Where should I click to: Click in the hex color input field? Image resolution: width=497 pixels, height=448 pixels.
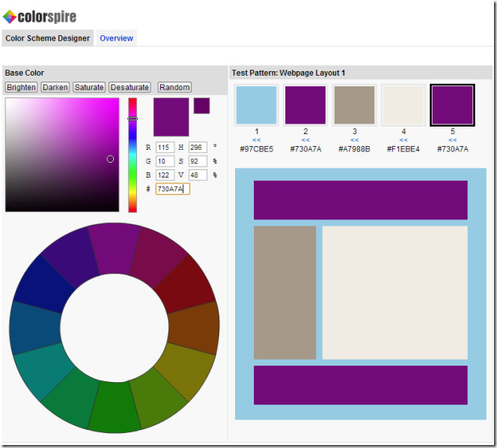[172, 189]
